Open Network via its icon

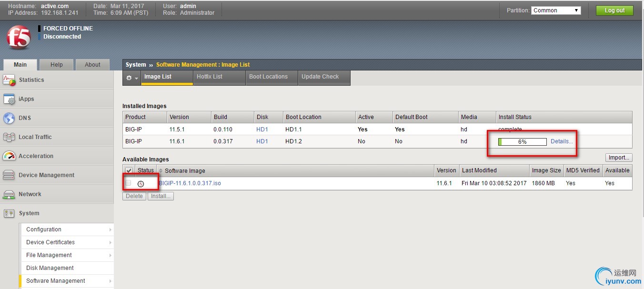[x=9, y=194]
